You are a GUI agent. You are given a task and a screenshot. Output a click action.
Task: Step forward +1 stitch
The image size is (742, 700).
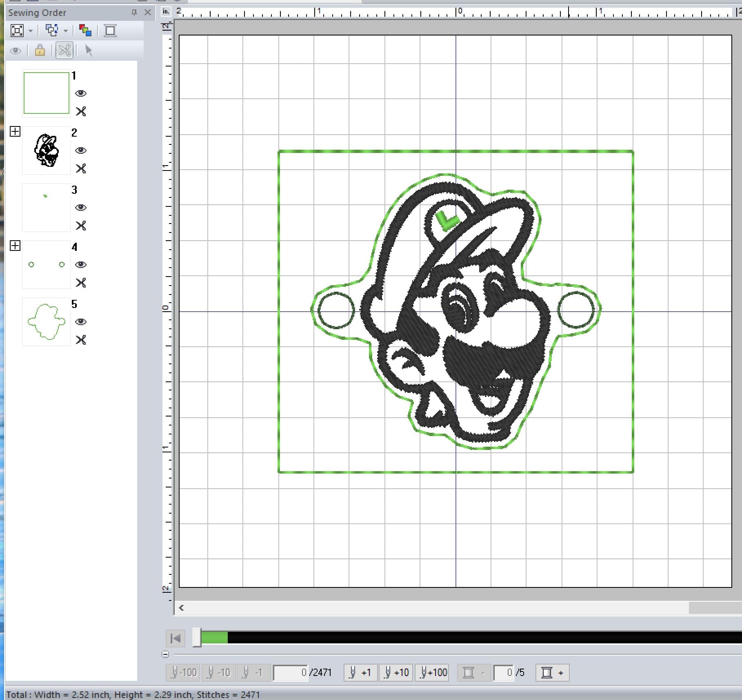click(361, 672)
